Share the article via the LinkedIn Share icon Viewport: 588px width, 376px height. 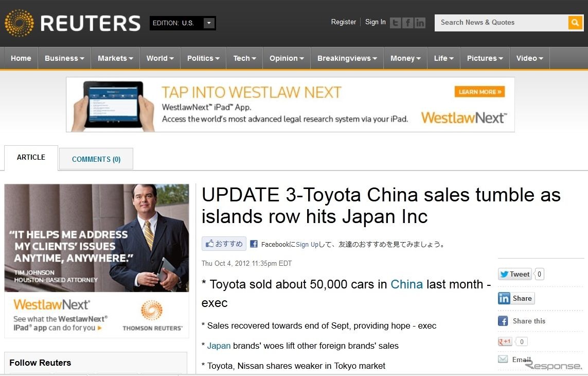point(516,298)
